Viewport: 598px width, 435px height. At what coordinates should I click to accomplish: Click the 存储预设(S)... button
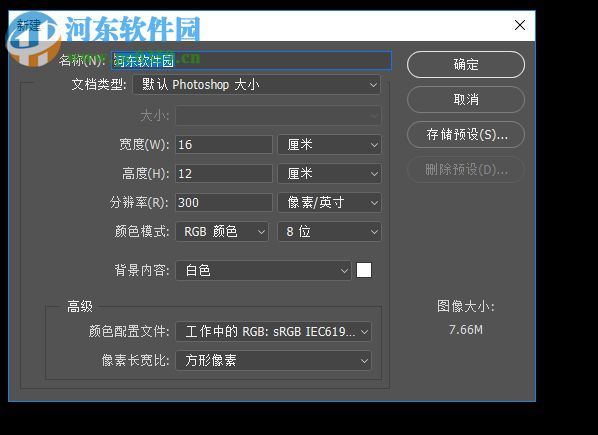(x=466, y=135)
